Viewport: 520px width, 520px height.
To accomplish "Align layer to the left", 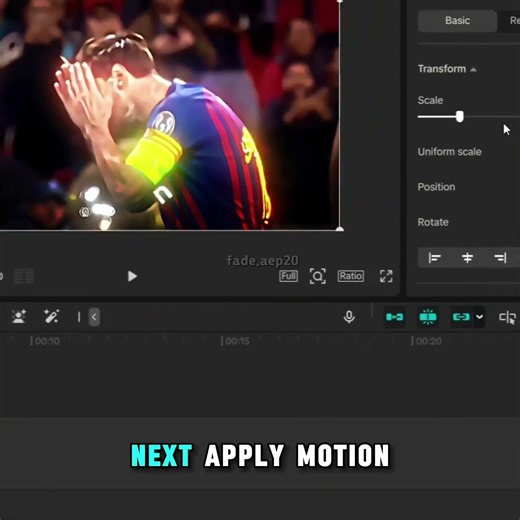I will pos(435,258).
